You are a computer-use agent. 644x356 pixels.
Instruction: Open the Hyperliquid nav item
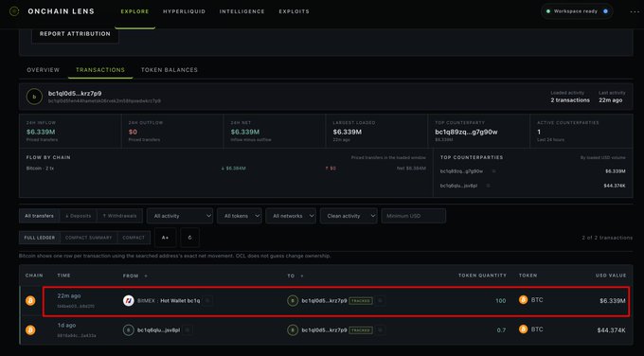184,11
